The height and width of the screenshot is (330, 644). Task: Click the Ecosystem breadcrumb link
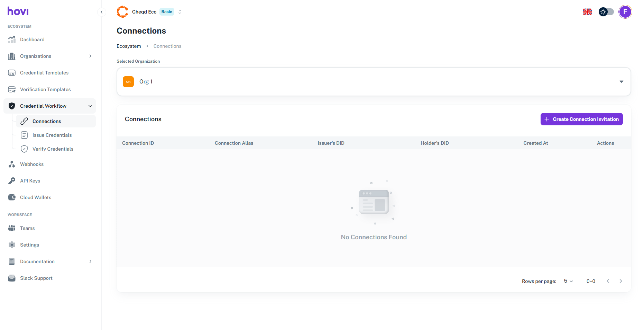(129, 46)
